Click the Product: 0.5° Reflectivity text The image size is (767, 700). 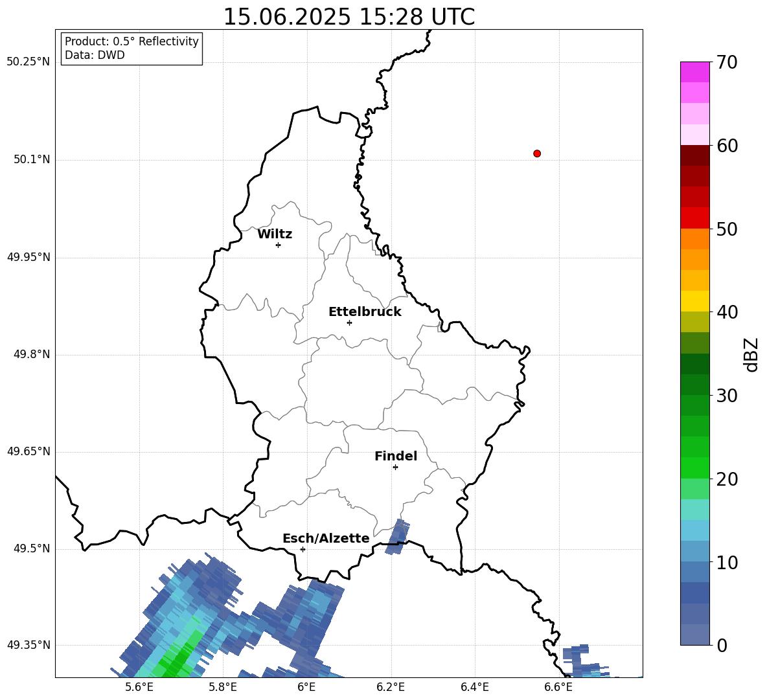132,41
